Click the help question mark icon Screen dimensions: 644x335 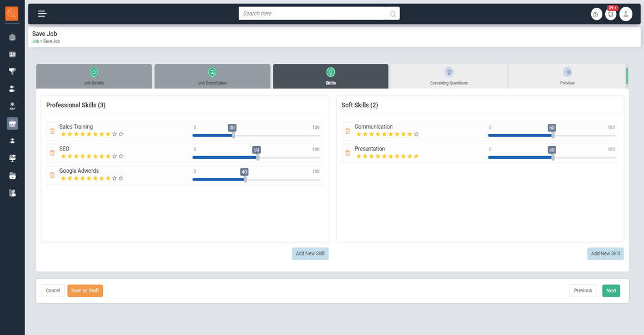tap(596, 14)
